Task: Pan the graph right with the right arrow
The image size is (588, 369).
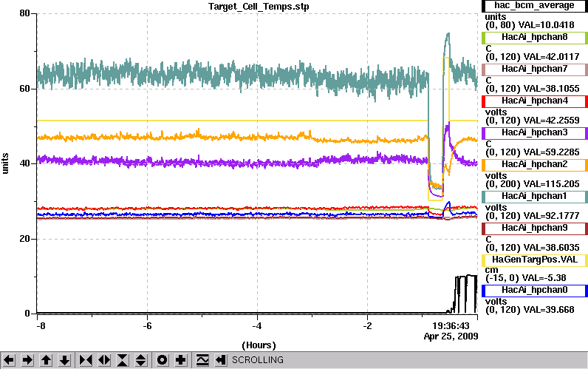Action: point(27,360)
